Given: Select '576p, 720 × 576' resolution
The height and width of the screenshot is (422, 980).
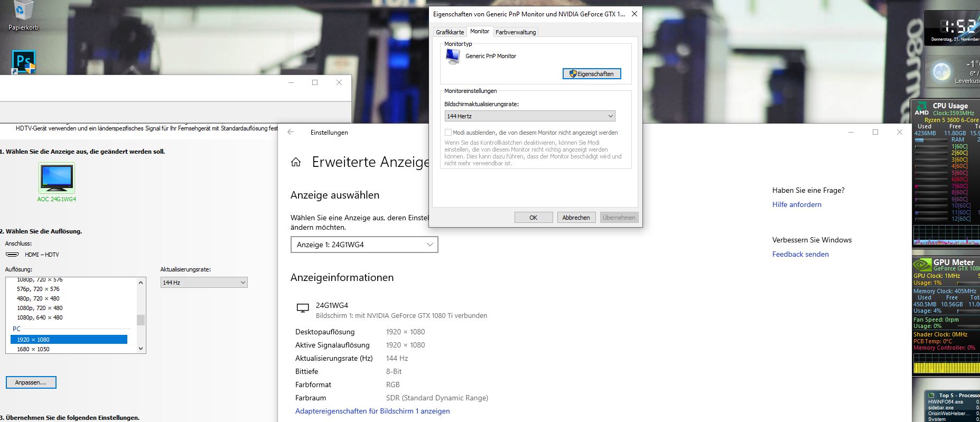Looking at the screenshot, I should tap(38, 289).
